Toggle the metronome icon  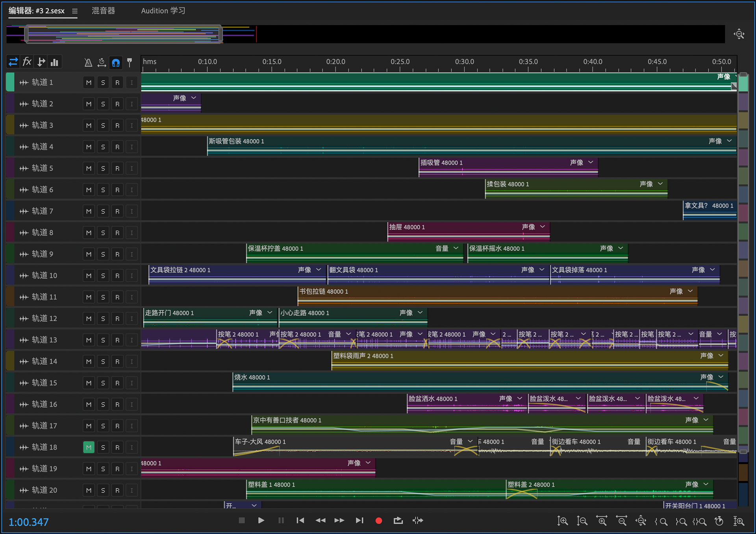88,62
